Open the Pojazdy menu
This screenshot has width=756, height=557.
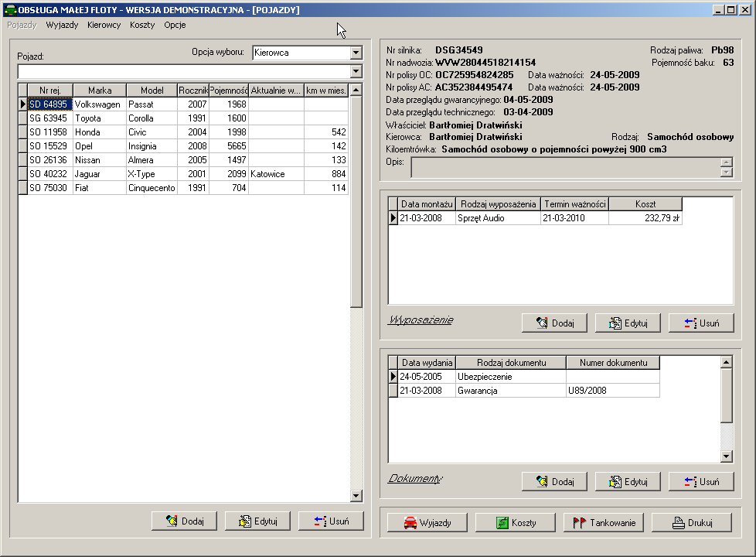(22, 25)
